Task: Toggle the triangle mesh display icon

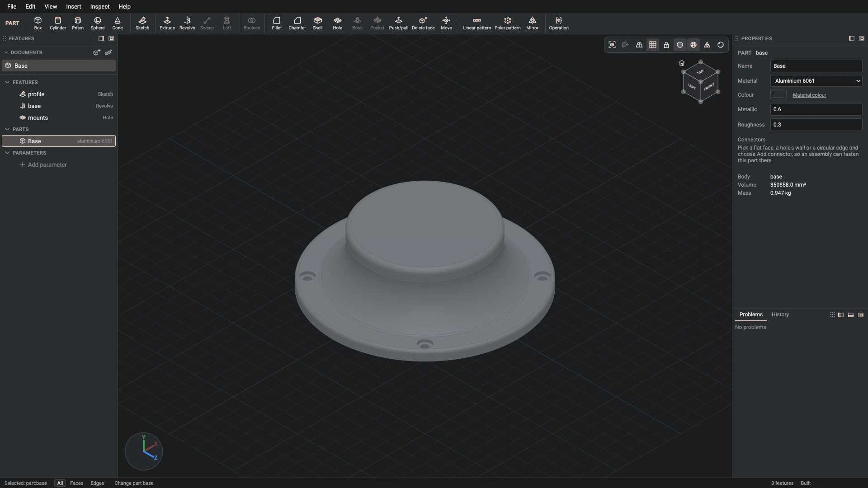Action: tap(707, 45)
